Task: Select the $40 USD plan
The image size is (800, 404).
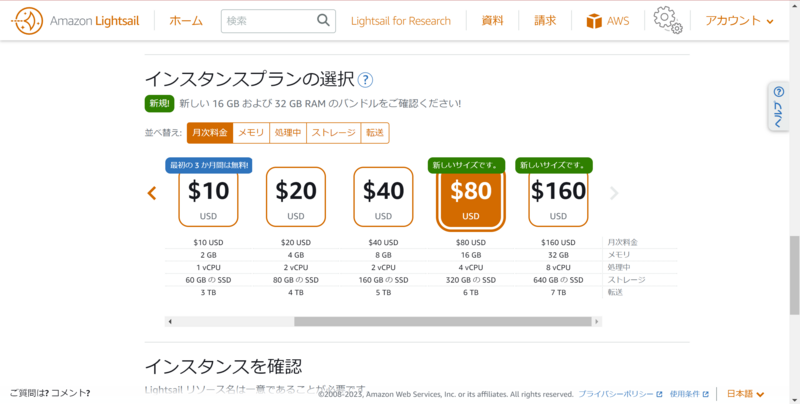Action: pos(383,196)
